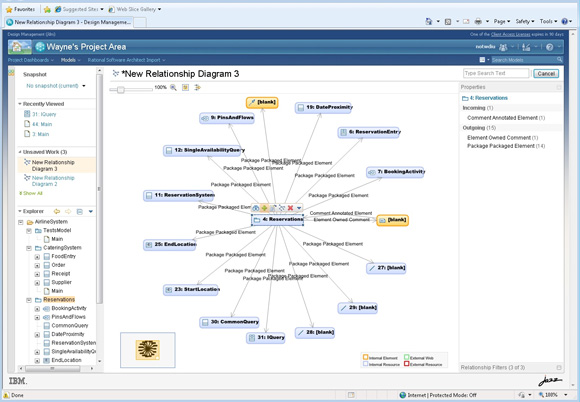
Task: Select the 31: IQuery diagram node
Action: [x=266, y=338]
